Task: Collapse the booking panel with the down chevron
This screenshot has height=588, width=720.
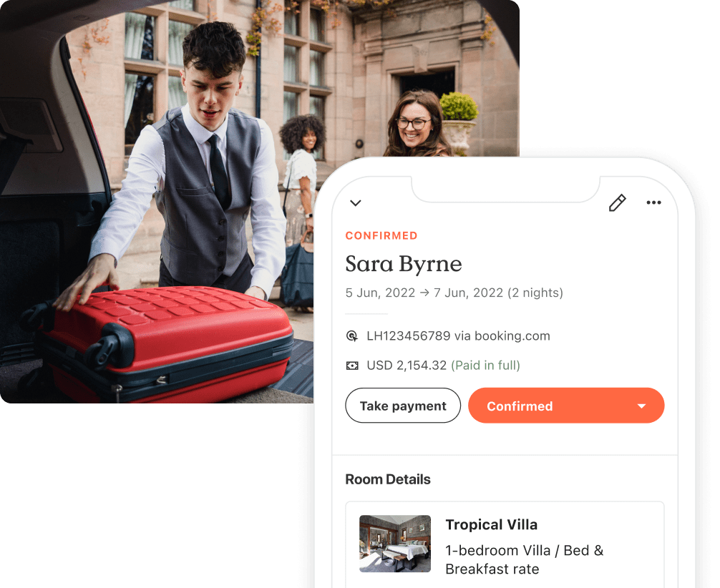Action: (356, 203)
